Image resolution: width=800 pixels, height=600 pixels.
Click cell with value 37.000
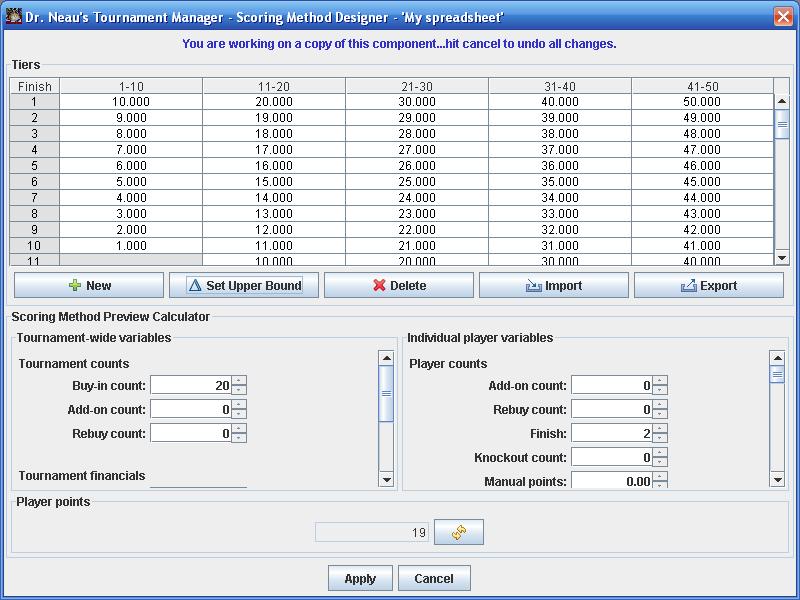coord(560,149)
